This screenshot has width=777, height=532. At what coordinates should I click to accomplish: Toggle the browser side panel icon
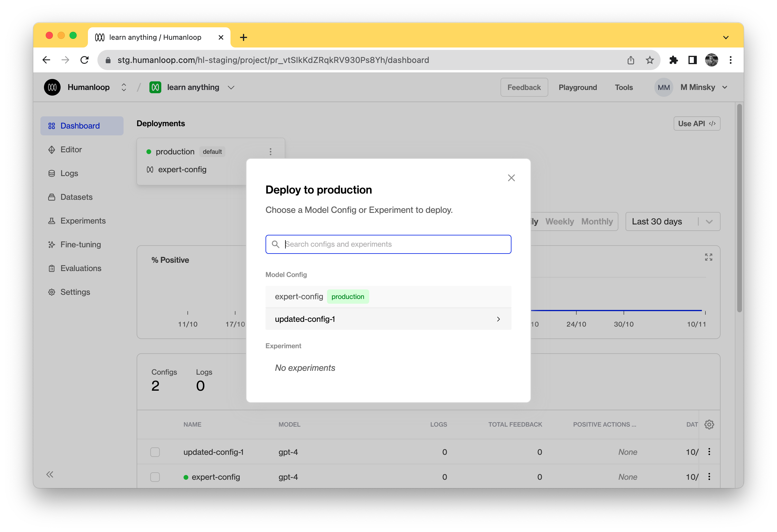tap(692, 60)
